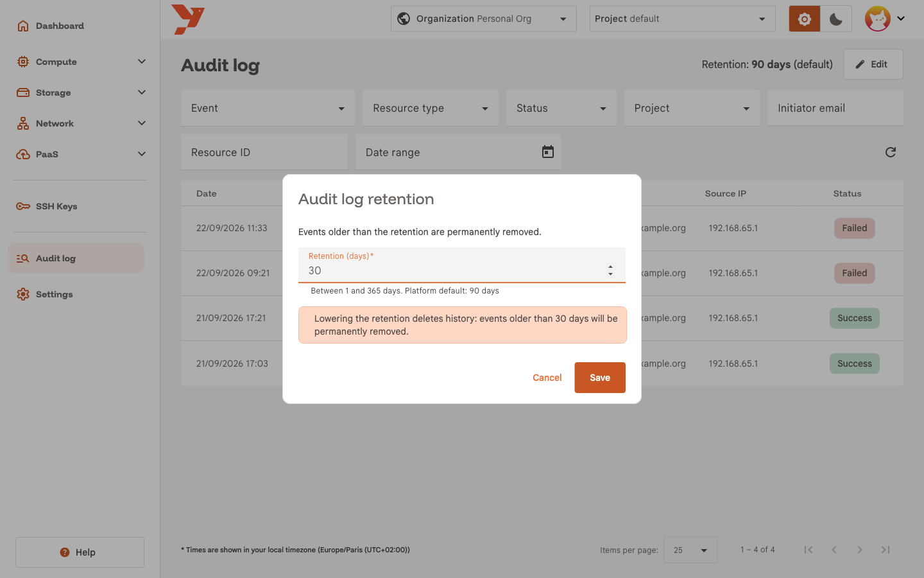Screen dimensions: 924x578
Task: Open the Resource type filter dropdown
Action: click(x=431, y=108)
